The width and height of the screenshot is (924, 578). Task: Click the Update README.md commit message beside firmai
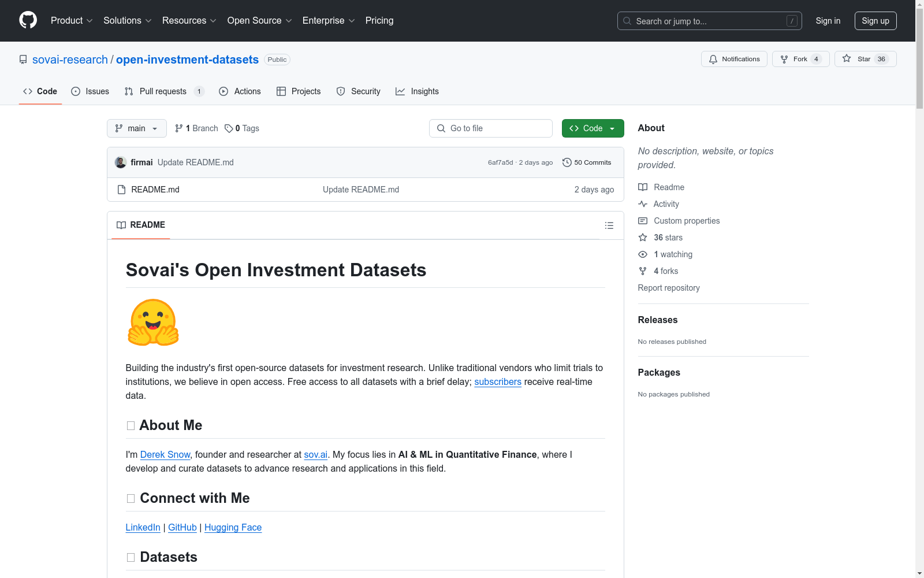tap(195, 162)
